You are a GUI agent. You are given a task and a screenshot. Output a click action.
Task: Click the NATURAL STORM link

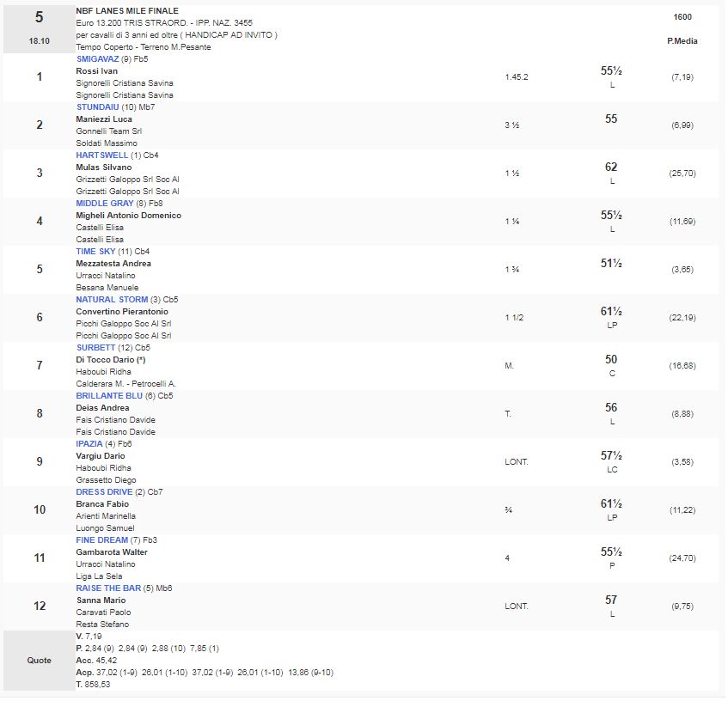(x=112, y=300)
